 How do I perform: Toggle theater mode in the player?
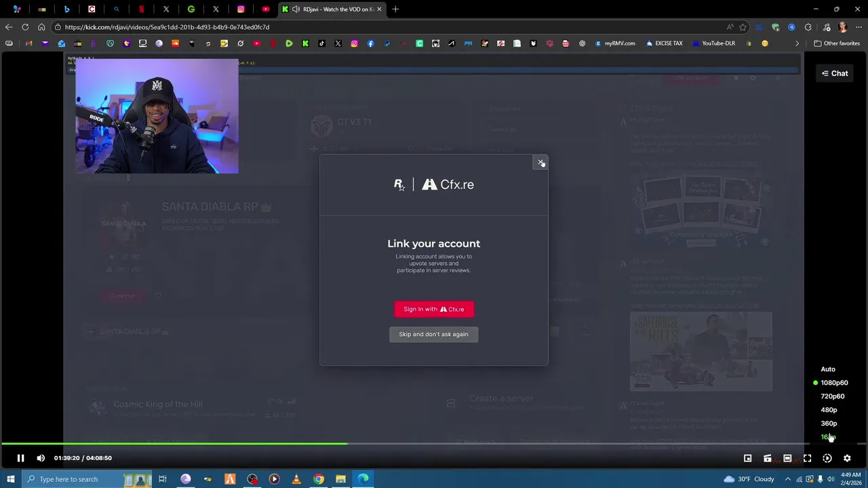point(787,458)
